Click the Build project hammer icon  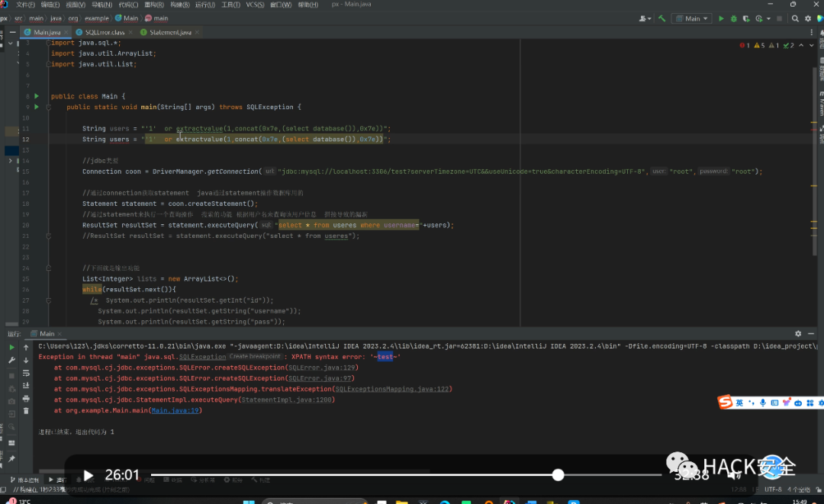pos(661,18)
